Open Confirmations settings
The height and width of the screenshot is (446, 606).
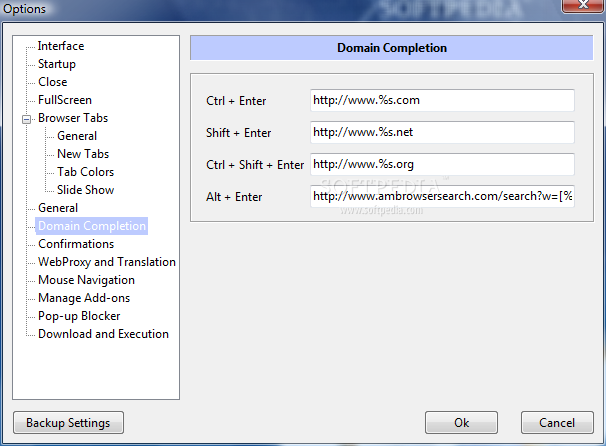(x=76, y=244)
